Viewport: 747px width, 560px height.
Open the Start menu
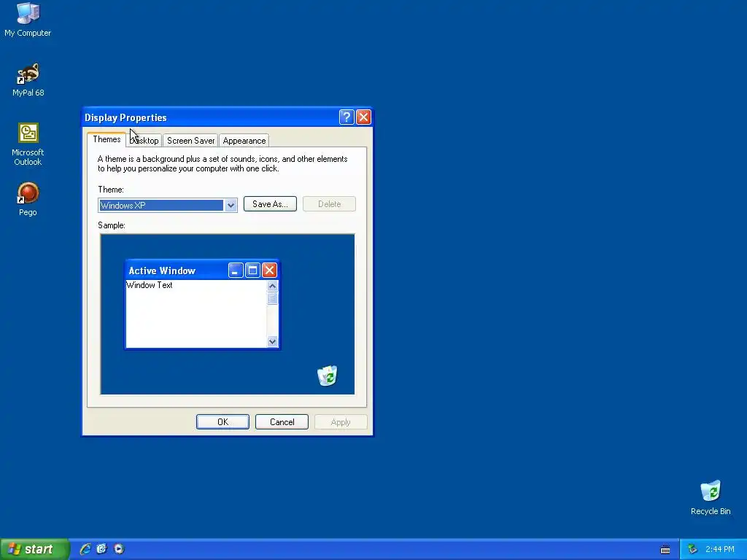coord(34,549)
